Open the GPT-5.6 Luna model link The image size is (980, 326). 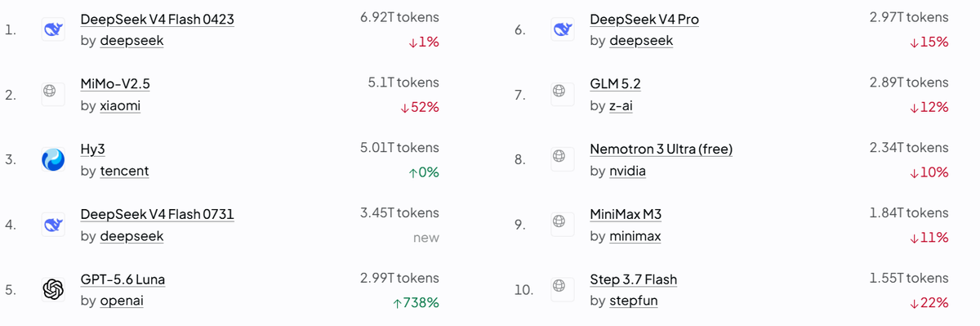coord(122,279)
